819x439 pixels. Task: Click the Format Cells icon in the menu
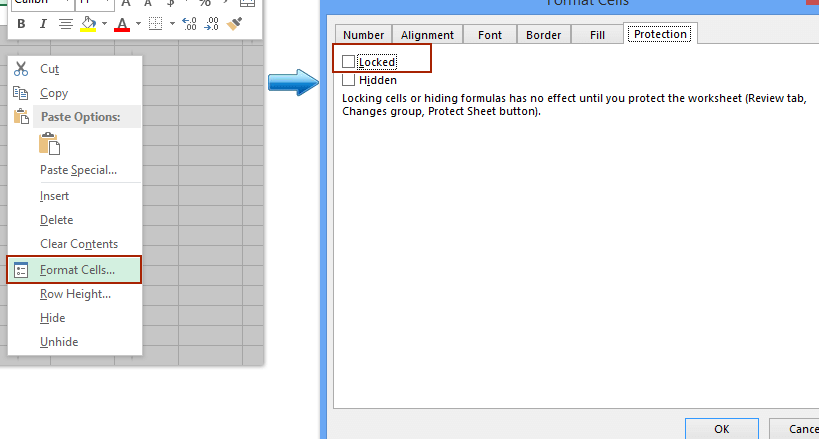pos(21,270)
